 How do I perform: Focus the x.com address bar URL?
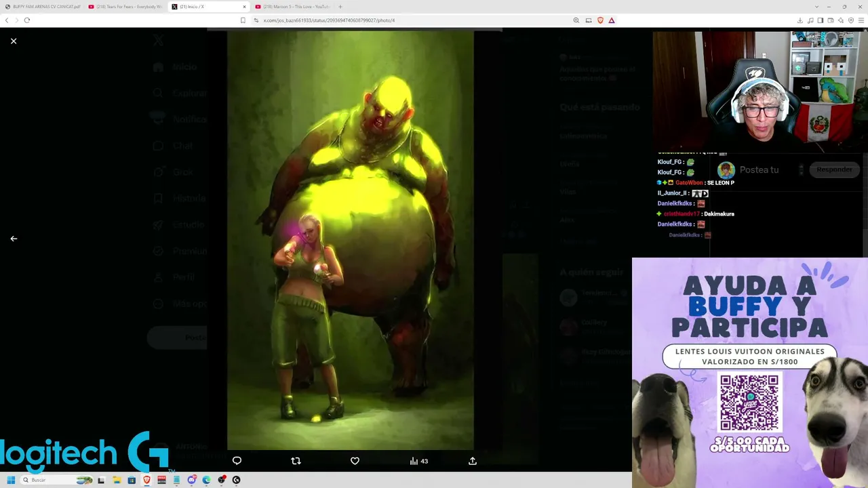tap(329, 20)
